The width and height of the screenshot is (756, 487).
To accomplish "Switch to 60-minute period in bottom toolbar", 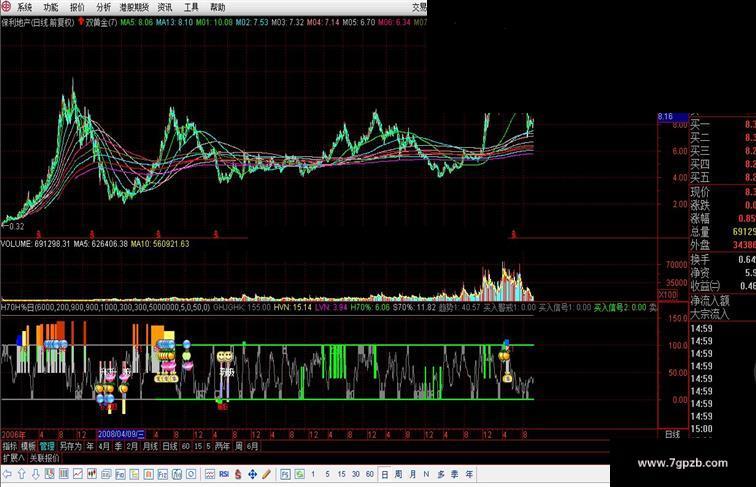I will (370, 474).
